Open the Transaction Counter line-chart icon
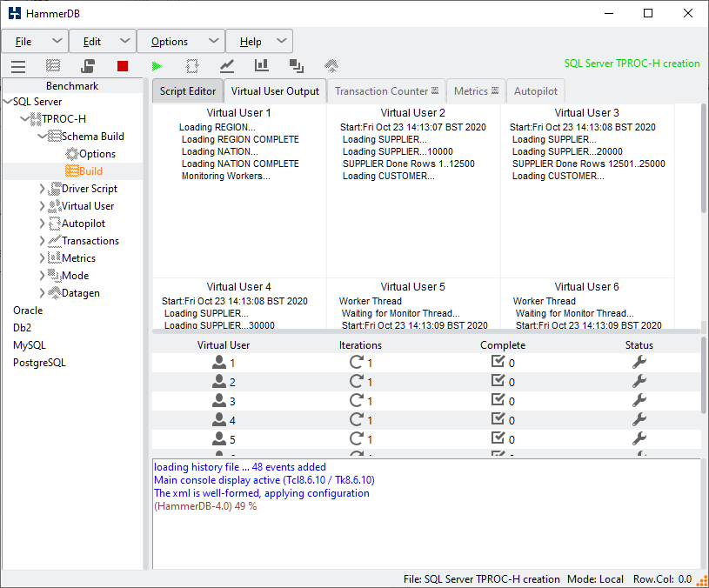709x588 pixels. [x=227, y=66]
